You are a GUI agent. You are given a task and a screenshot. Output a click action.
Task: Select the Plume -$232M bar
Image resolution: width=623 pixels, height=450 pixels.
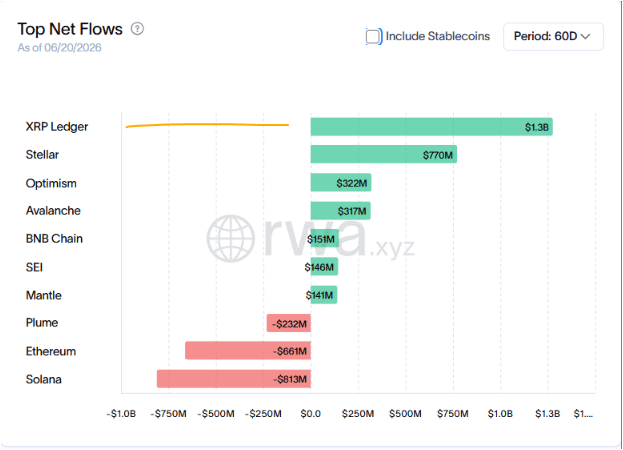click(x=289, y=323)
